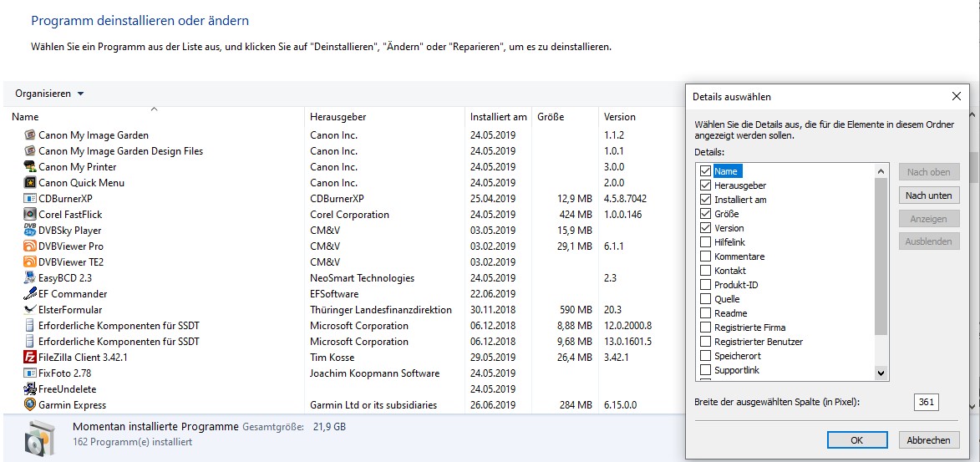The height and width of the screenshot is (462, 980).
Task: Click the Canon My Image Garden icon
Action: coord(29,135)
